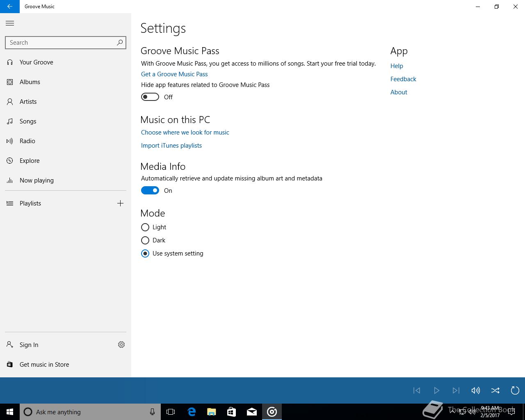Click the previous track button

417,390
